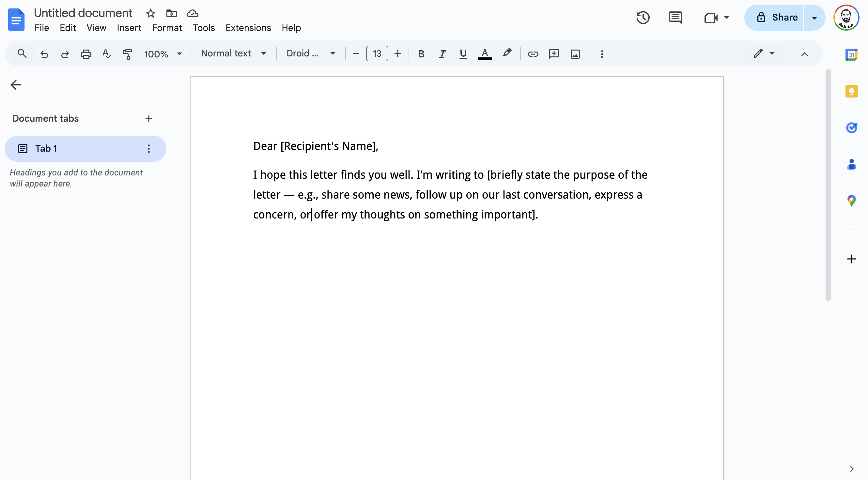Add a new document tab
The height and width of the screenshot is (480, 868).
tap(148, 118)
